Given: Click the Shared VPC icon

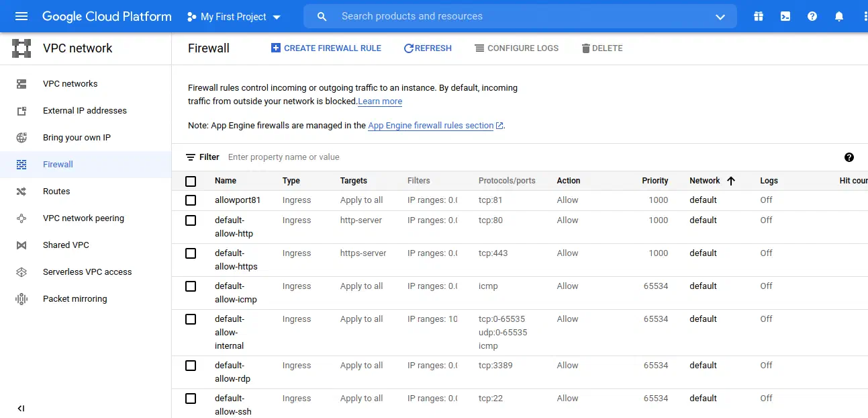Looking at the screenshot, I should click(21, 245).
